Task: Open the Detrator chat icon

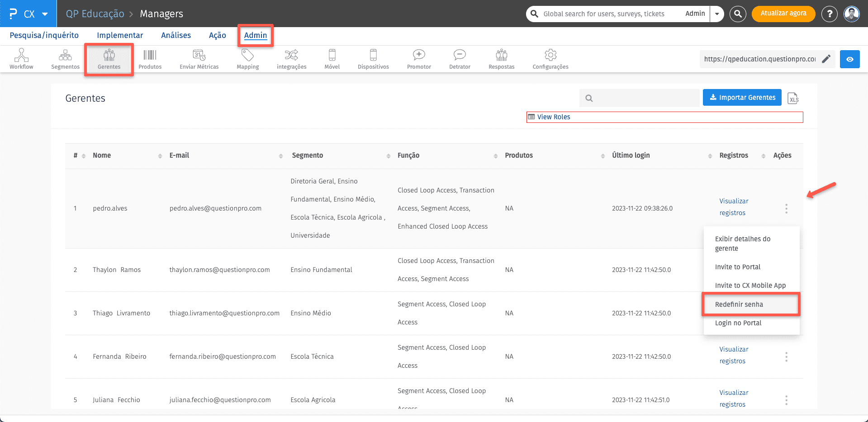Action: [460, 59]
